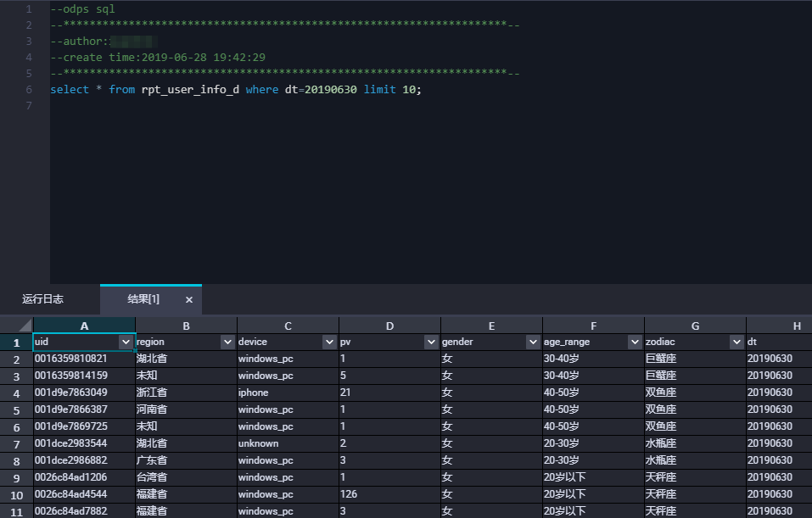Click cell with uid 001d9e7863049

84,393
